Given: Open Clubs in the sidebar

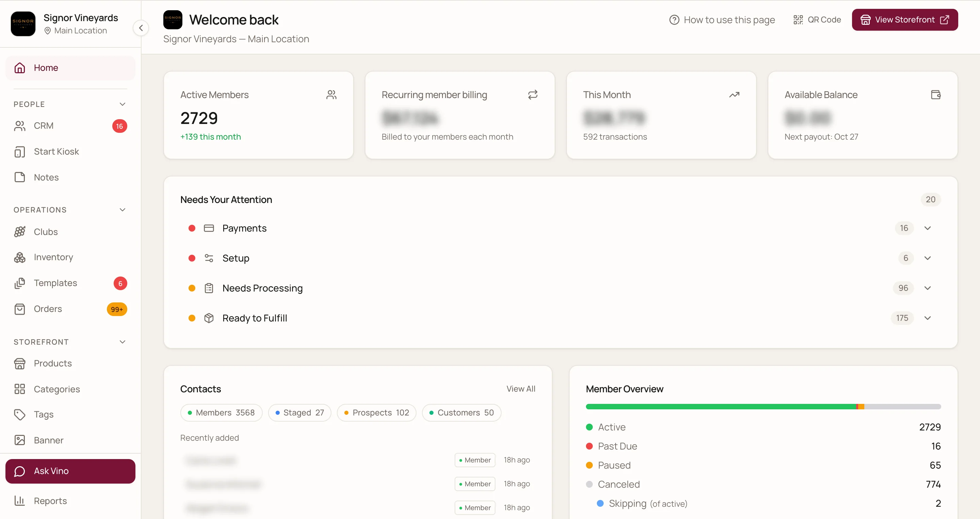Looking at the screenshot, I should (x=70, y=232).
